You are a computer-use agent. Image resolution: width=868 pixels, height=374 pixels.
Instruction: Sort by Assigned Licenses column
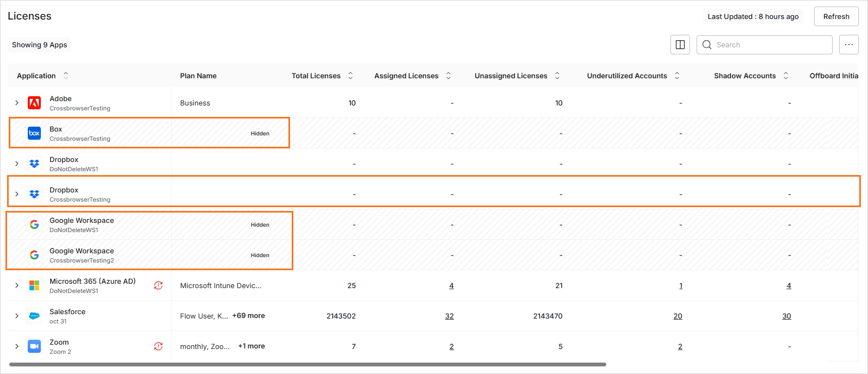[x=448, y=76]
